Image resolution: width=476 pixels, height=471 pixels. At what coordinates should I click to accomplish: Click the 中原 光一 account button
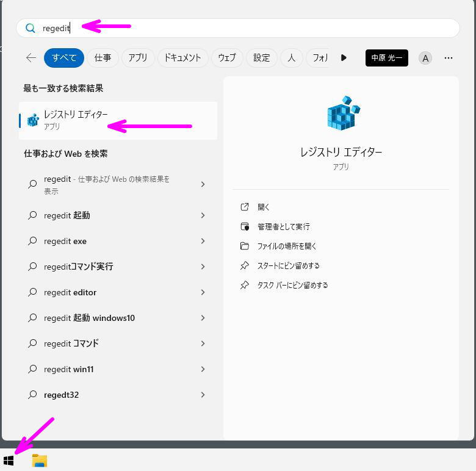(387, 58)
